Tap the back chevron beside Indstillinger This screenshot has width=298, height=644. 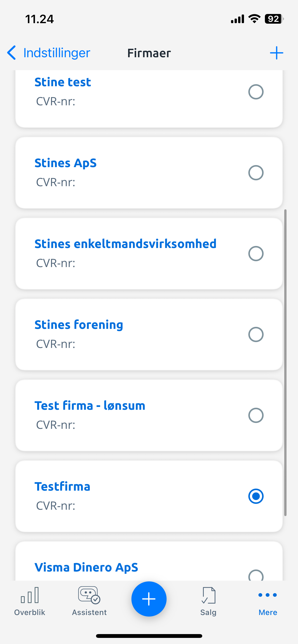pyautogui.click(x=12, y=53)
